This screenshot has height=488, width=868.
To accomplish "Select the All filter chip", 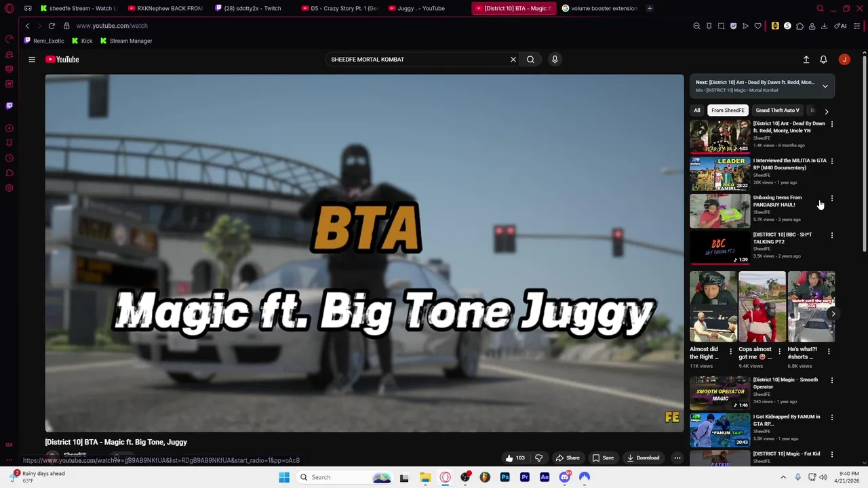I will click(x=697, y=110).
